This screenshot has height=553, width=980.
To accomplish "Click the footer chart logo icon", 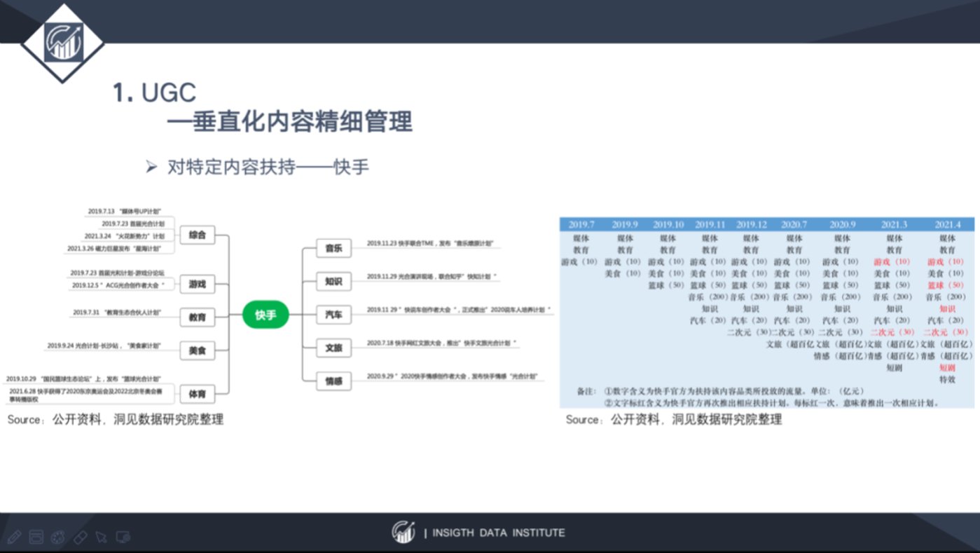I will (403, 532).
